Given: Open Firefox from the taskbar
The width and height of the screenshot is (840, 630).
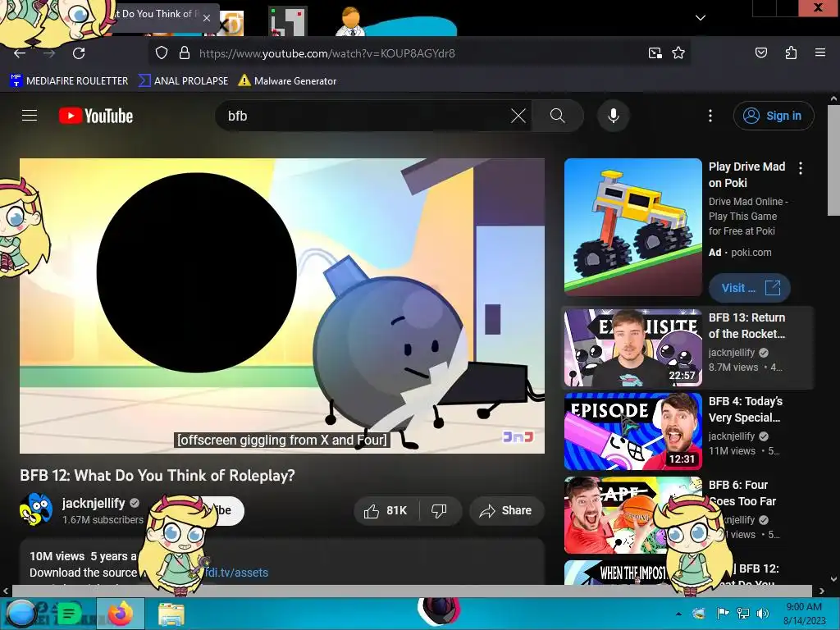Looking at the screenshot, I should (x=121, y=614).
